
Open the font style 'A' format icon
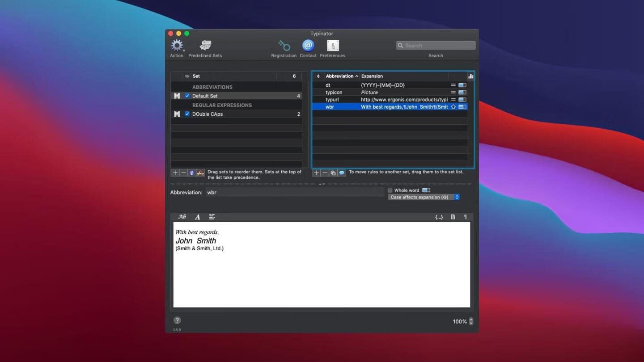197,217
